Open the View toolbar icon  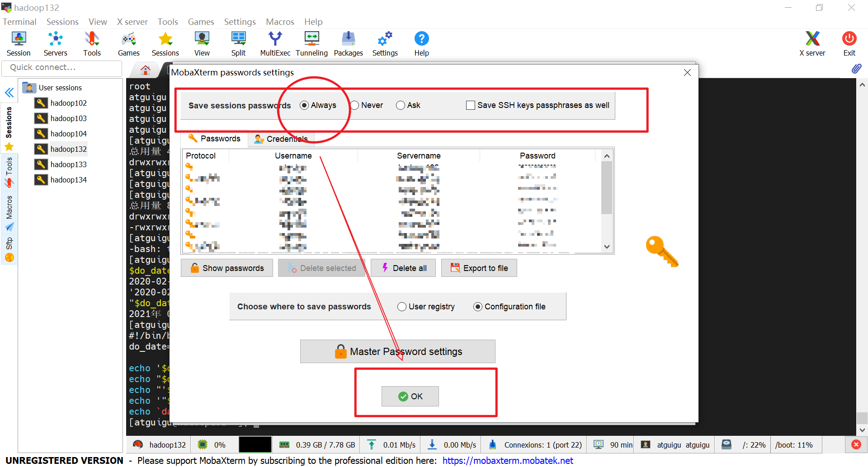[202, 44]
